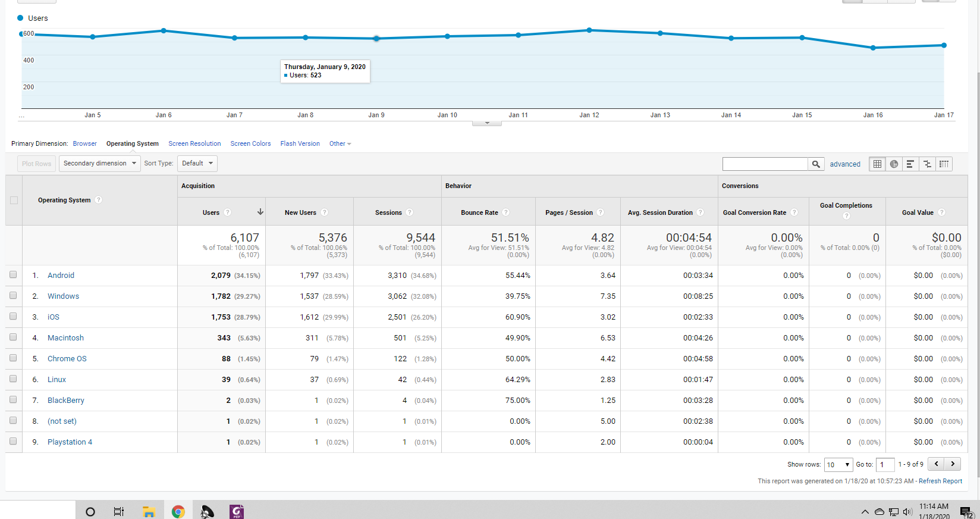Open the Secondary dimension dropdown
980x519 pixels.
pos(99,164)
